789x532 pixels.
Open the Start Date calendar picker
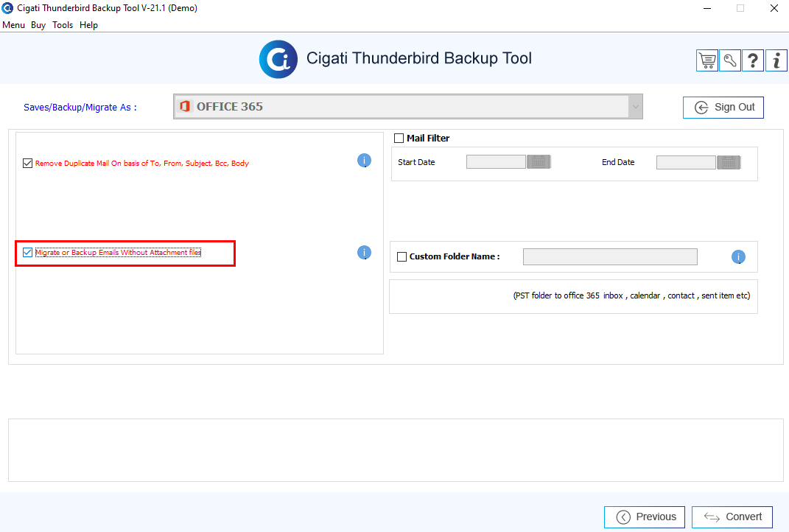tap(539, 162)
